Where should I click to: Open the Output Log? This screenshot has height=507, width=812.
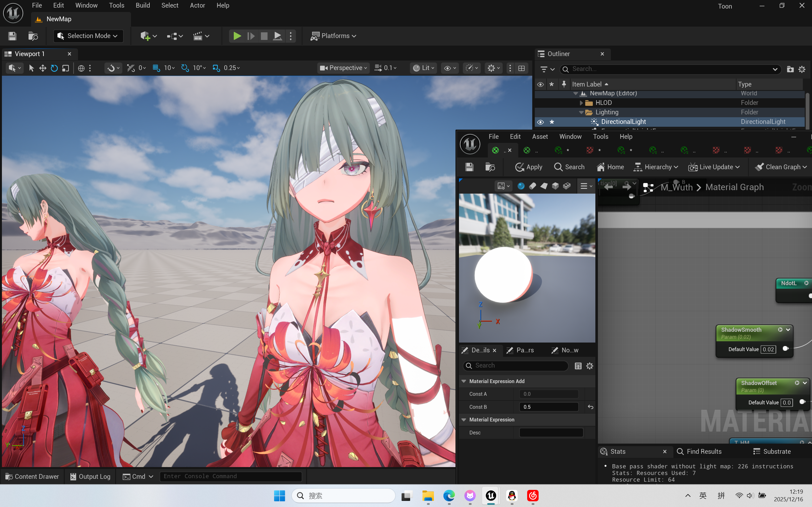(x=90, y=477)
